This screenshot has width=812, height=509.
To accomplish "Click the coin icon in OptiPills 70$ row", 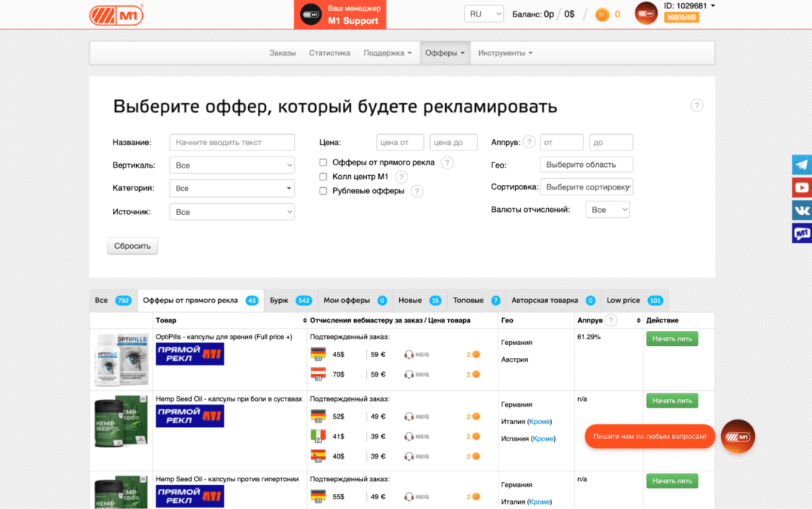I will click(476, 374).
